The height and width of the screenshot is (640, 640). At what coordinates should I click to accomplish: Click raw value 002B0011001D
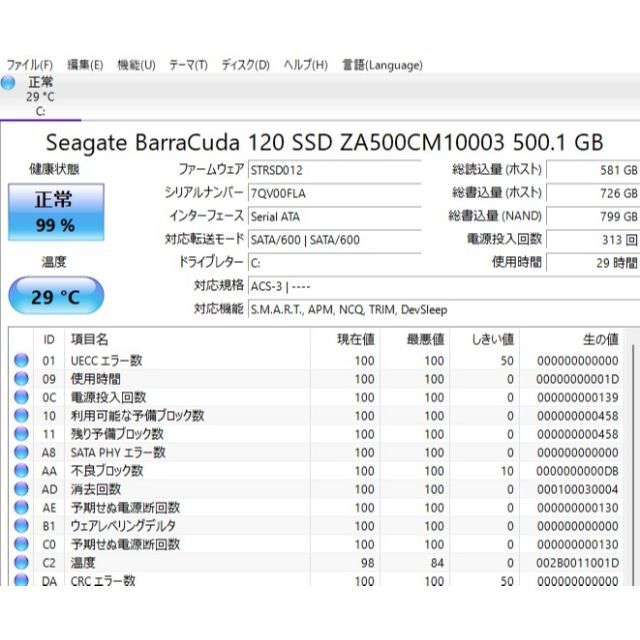click(578, 563)
